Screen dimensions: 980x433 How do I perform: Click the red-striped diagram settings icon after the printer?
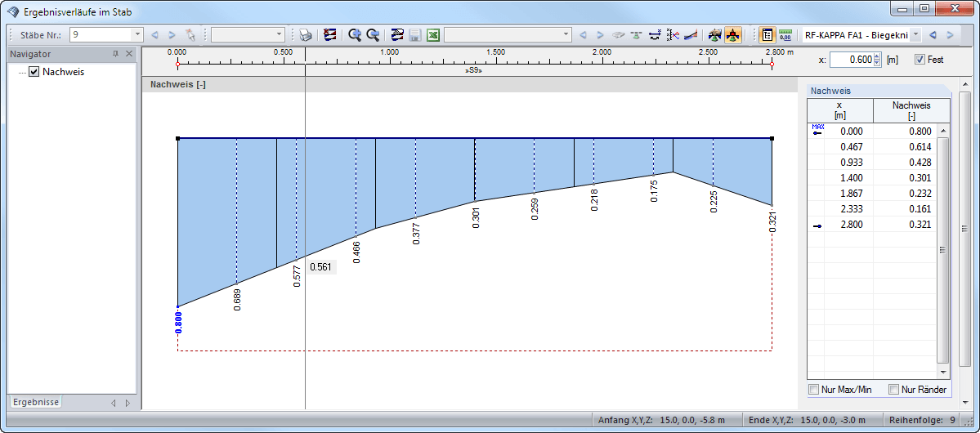[x=330, y=35]
